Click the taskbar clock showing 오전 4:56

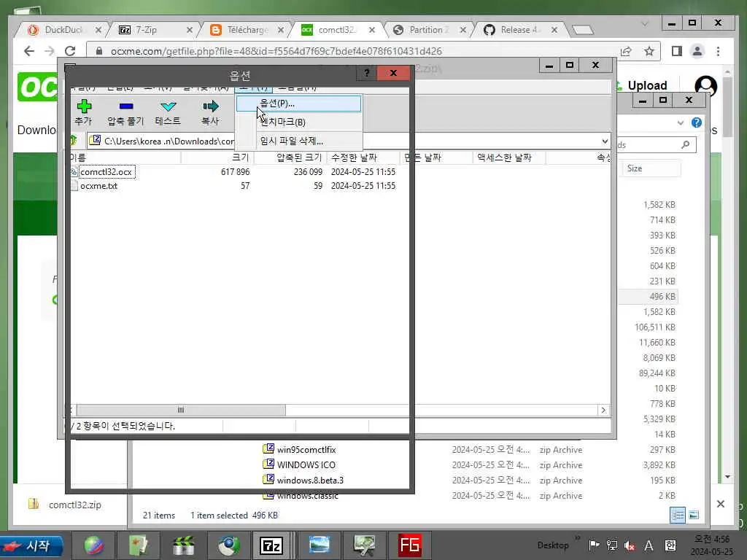pyautogui.click(x=712, y=545)
